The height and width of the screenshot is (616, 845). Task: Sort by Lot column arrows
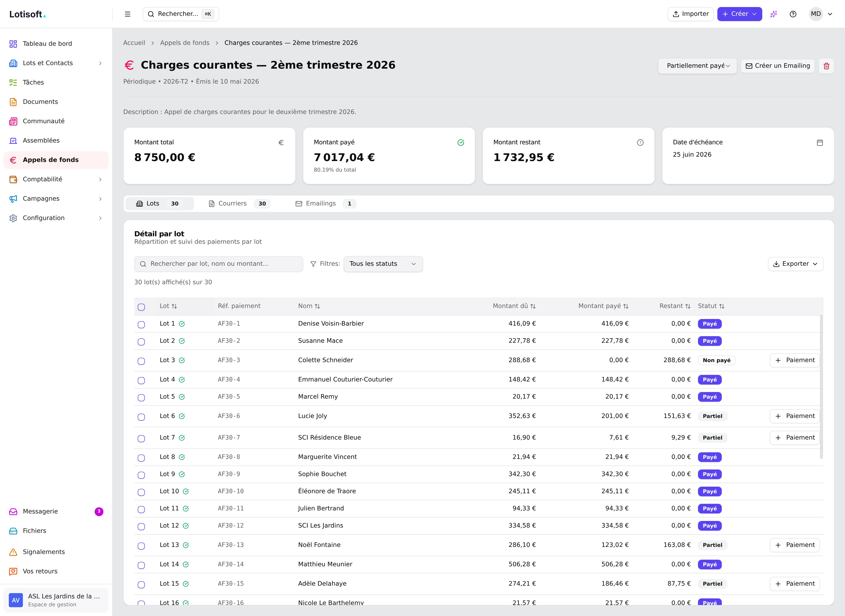(x=174, y=306)
